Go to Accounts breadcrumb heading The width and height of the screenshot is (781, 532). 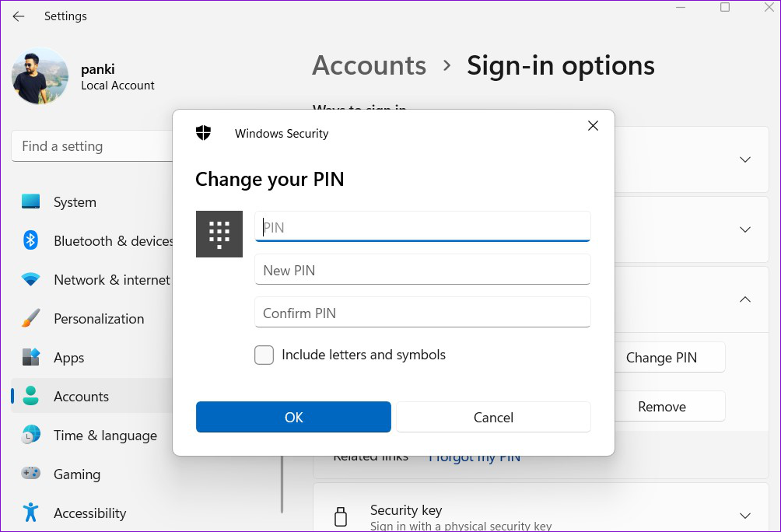[x=369, y=65]
